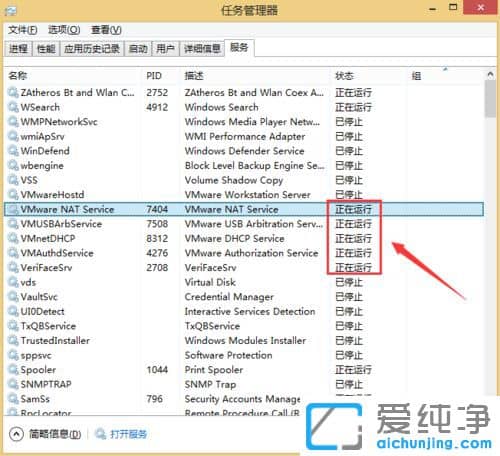Click PID 1044 cell

(157, 370)
